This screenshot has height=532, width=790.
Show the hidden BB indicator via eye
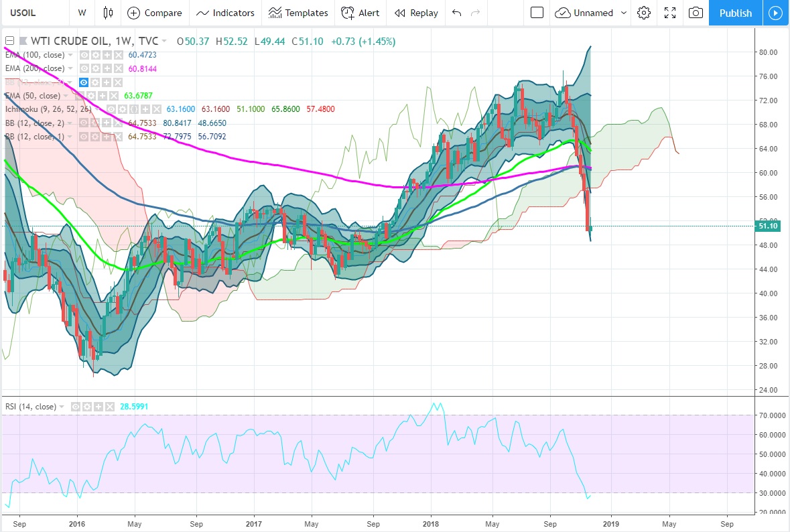point(84,82)
